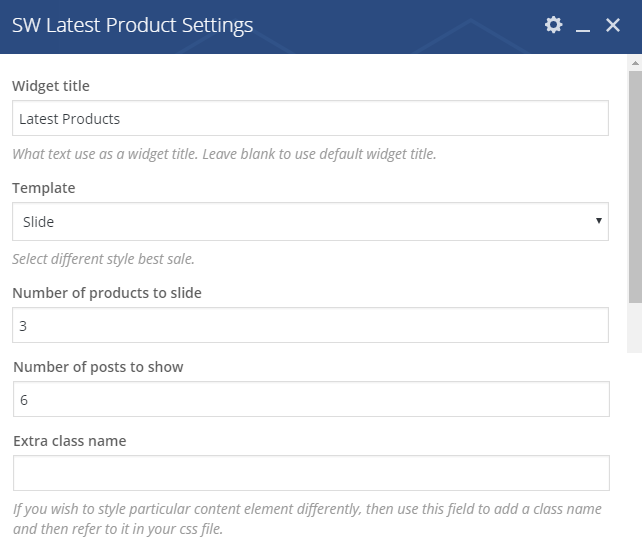Focus the empty Extra class name field
Screen dimensions: 642x548
click(x=311, y=473)
